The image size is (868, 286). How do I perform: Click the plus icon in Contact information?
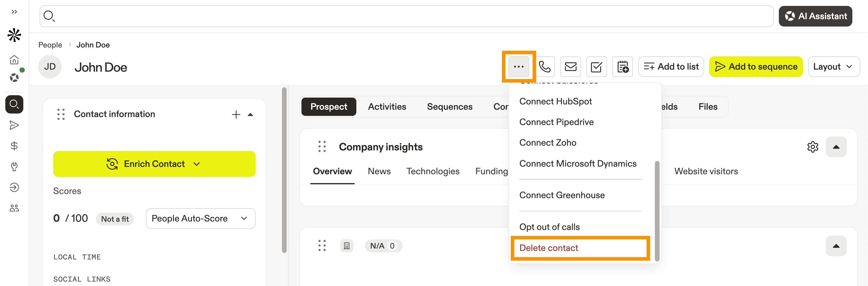tap(236, 114)
